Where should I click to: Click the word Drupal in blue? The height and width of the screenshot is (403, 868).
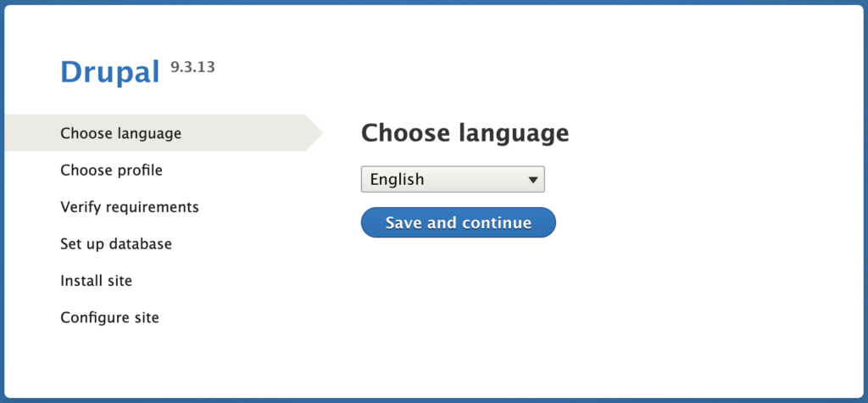coord(110,71)
